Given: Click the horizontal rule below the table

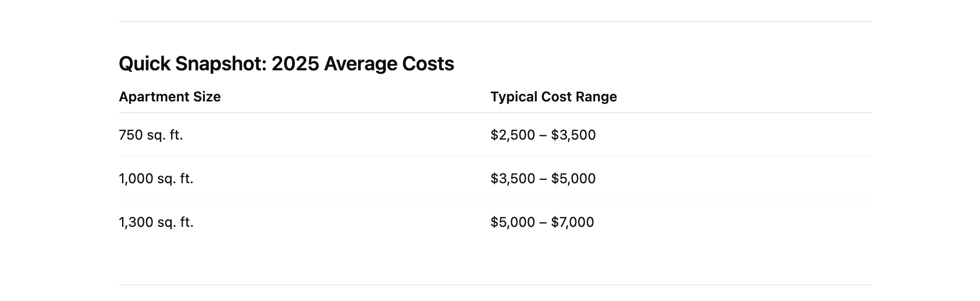Looking at the screenshot, I should [x=495, y=285].
